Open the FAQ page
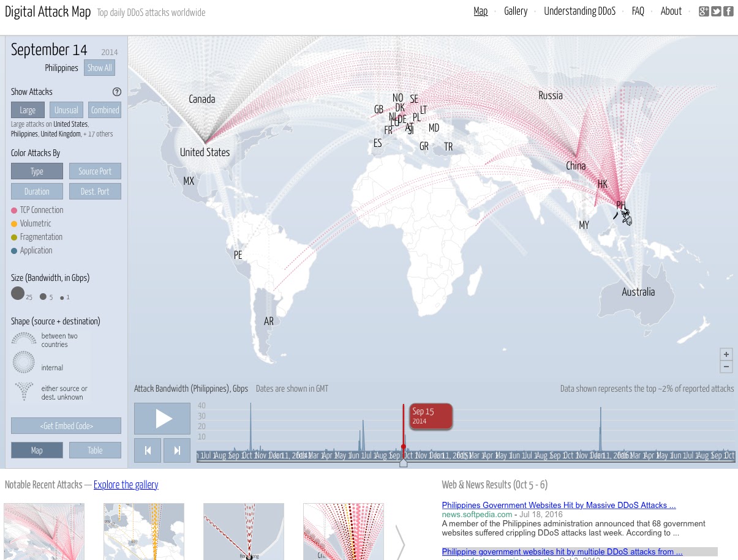This screenshot has height=560, width=738. tap(638, 11)
